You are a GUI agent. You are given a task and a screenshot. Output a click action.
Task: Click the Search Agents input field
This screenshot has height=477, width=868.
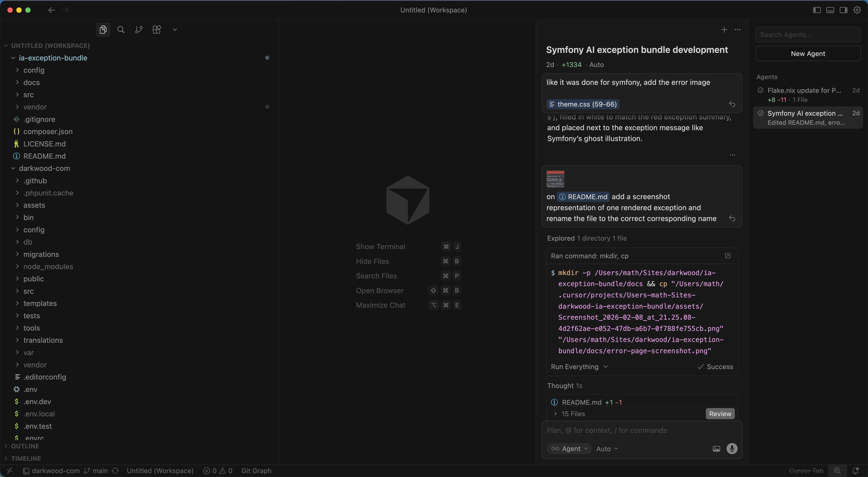tap(808, 35)
